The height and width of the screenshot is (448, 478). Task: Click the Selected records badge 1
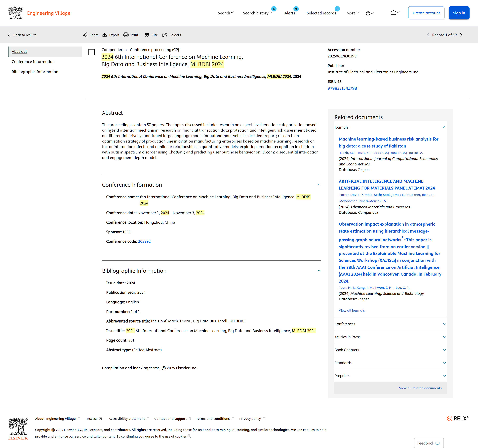(337, 9)
